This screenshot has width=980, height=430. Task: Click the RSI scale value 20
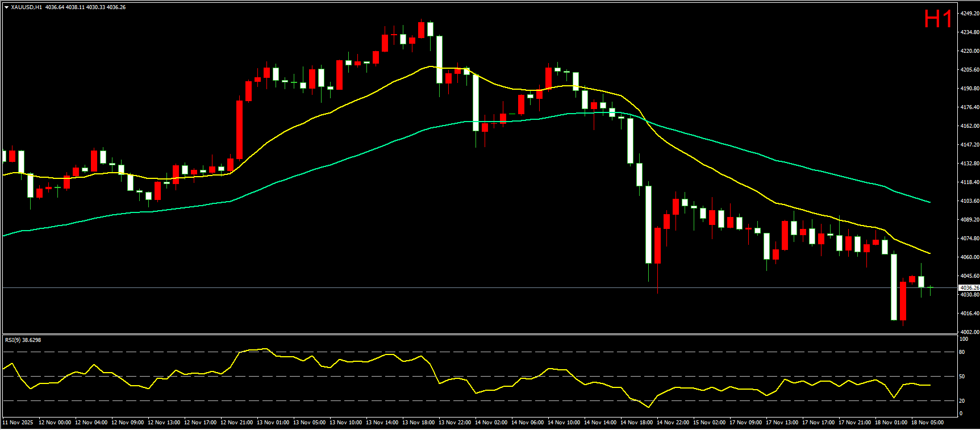click(x=962, y=401)
